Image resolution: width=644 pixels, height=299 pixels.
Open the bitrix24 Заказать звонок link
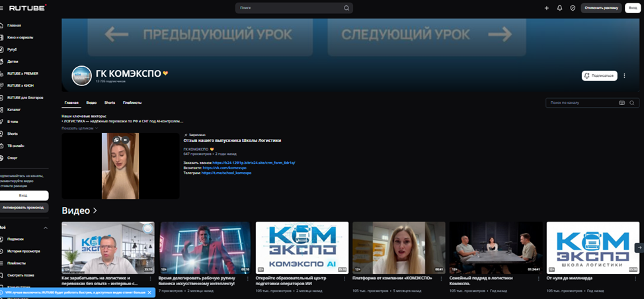pyautogui.click(x=254, y=163)
